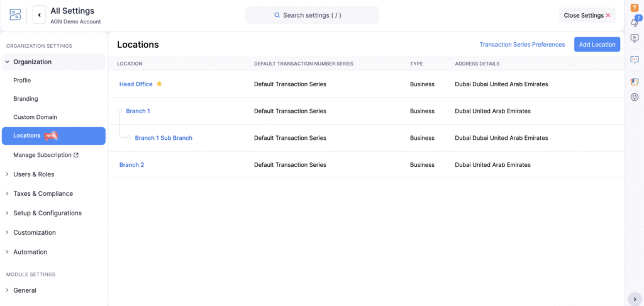Open the announcements megaphone icon
Viewport: 644px width, 306px height.
[x=635, y=23]
